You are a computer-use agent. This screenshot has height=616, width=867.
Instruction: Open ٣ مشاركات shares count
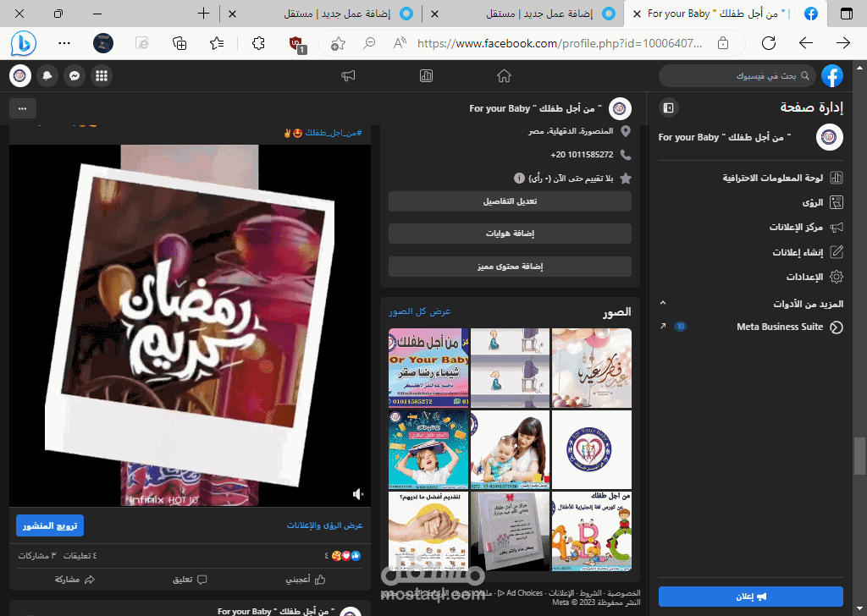[37, 555]
